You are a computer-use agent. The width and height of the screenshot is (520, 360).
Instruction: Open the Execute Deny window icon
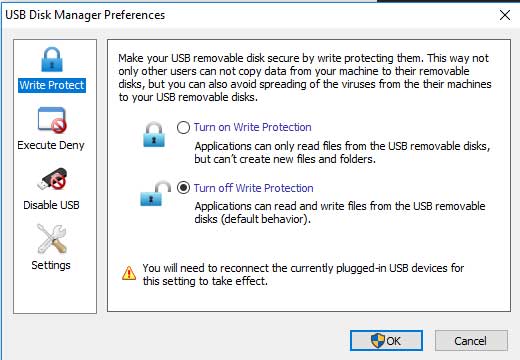pyautogui.click(x=52, y=120)
